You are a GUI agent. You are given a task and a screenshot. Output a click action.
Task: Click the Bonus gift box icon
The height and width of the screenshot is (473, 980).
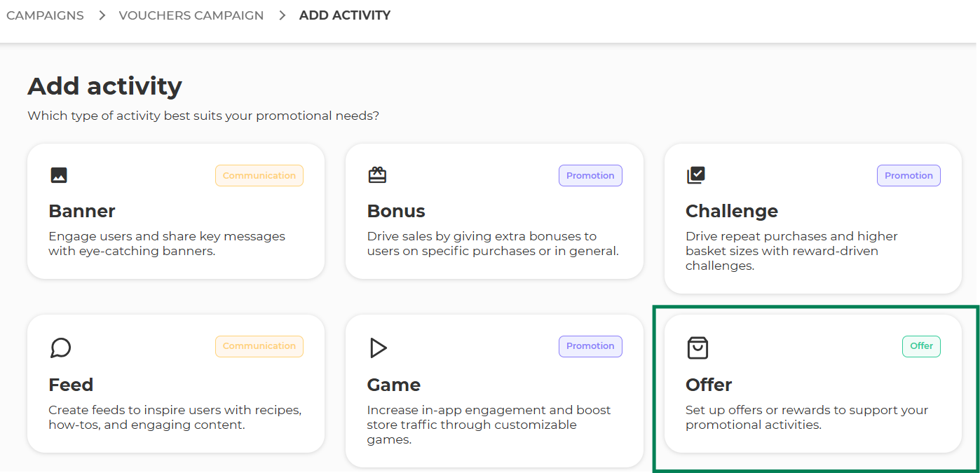377,175
